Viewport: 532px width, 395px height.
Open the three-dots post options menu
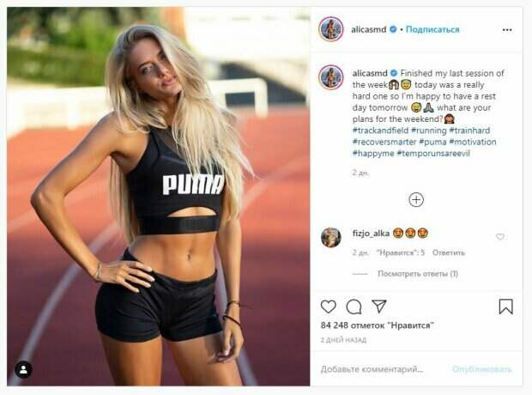click(507, 30)
